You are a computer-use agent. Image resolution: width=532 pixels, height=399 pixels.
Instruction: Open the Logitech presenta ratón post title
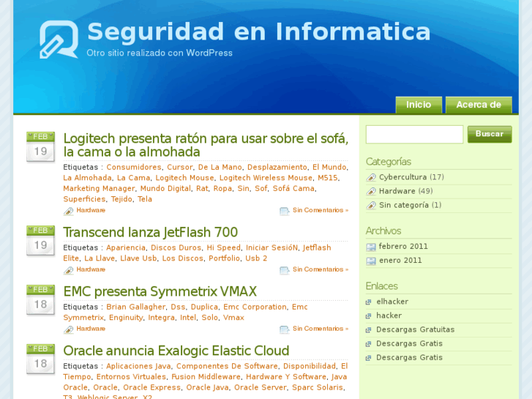pos(206,145)
